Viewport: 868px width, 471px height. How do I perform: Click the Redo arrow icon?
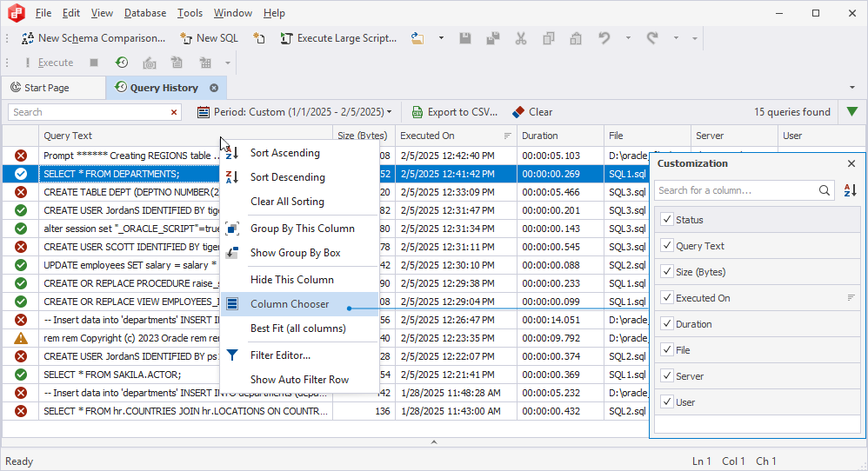(x=652, y=38)
